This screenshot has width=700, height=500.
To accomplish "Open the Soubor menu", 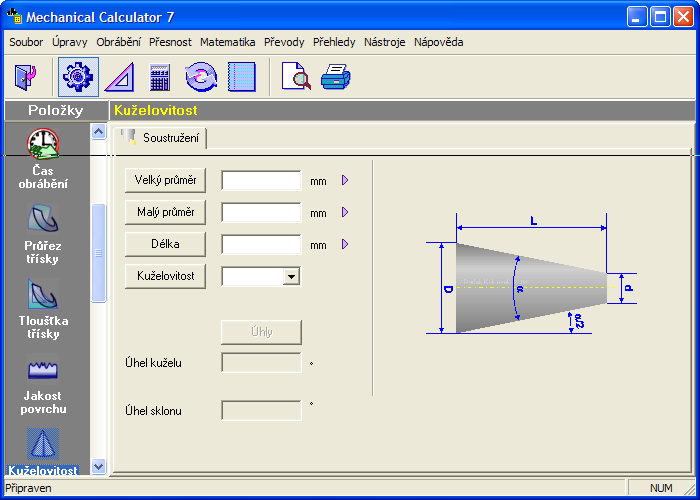I will pos(26,42).
